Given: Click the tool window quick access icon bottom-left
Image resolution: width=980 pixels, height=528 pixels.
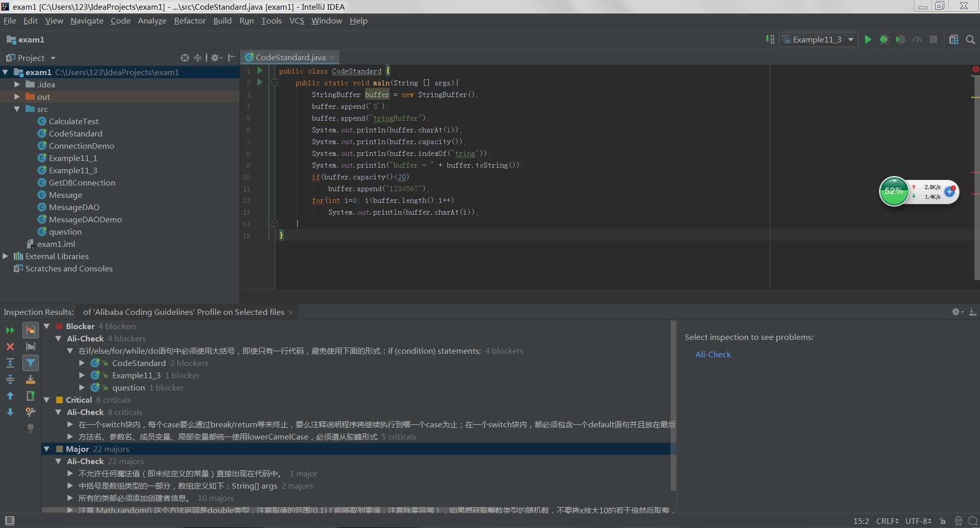Looking at the screenshot, I should [9, 521].
